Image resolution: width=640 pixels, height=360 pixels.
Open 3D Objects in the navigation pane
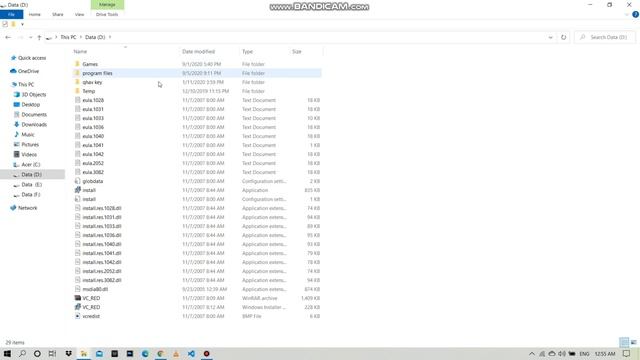pos(33,94)
